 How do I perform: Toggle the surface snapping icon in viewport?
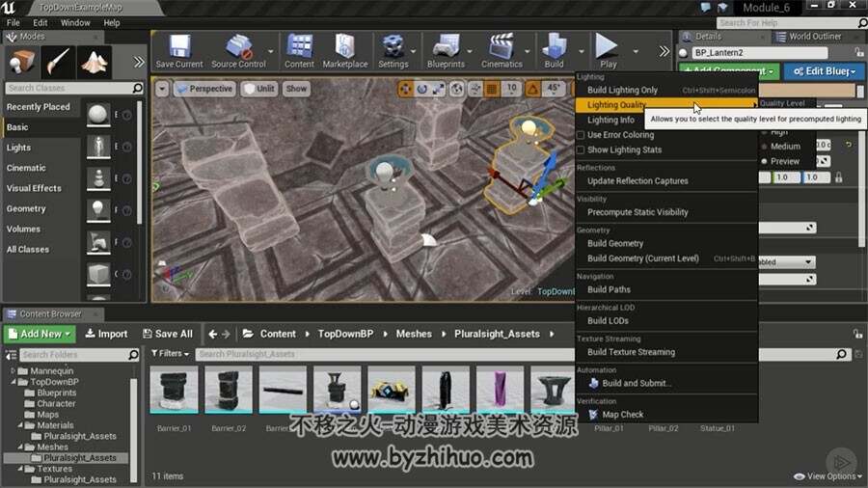point(475,89)
